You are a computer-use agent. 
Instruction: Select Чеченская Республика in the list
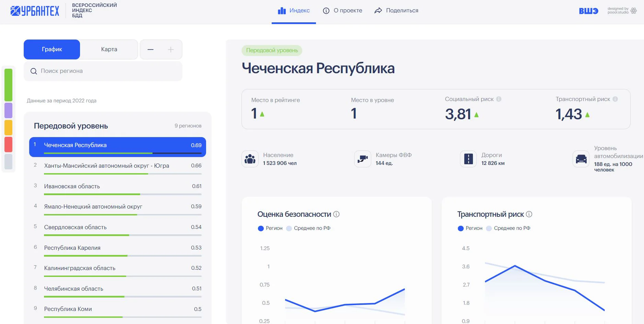click(x=117, y=147)
